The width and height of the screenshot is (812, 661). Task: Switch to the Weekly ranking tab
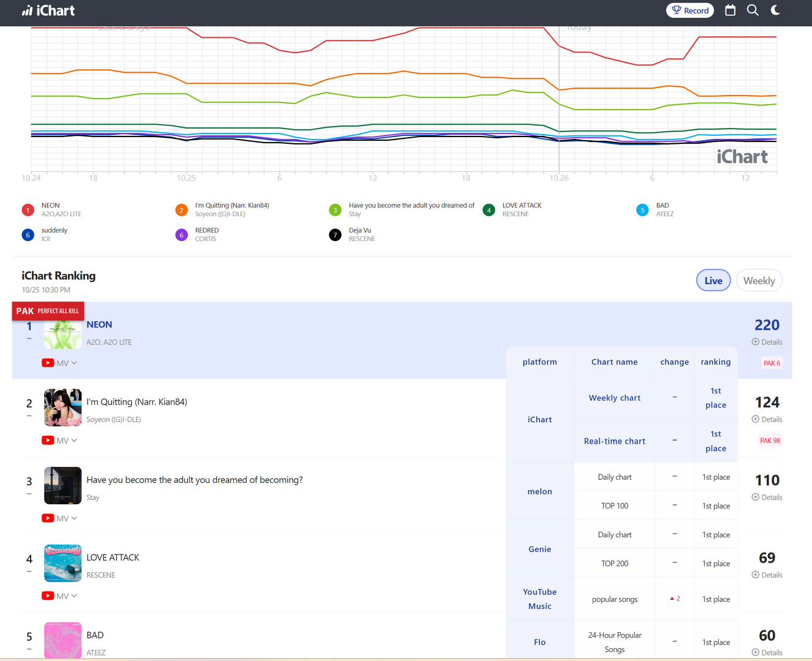pos(759,280)
